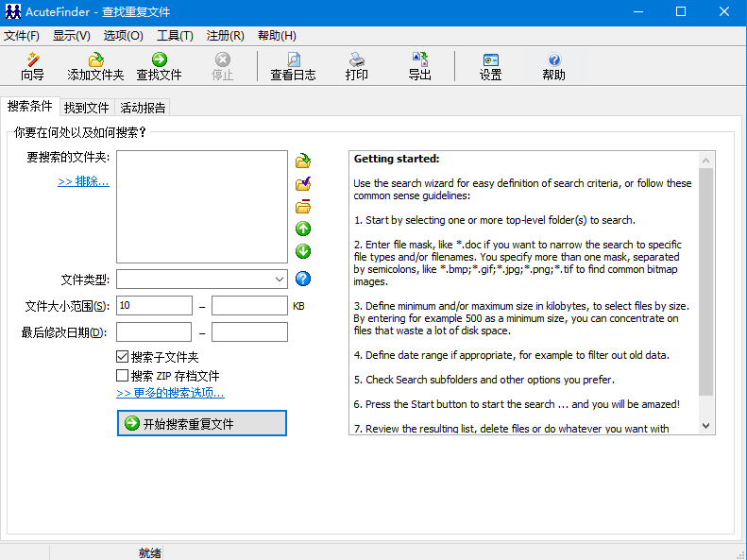The height and width of the screenshot is (560, 747).
Task: Click the folder icon with checkmark
Action: click(303, 183)
